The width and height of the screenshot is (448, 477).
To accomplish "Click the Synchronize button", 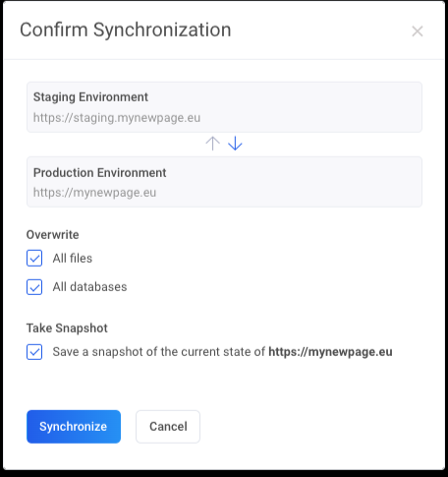I will click(x=74, y=427).
